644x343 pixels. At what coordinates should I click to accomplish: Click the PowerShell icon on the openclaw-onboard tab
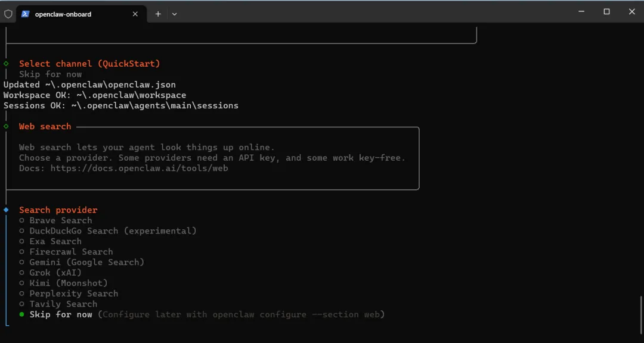pos(26,14)
